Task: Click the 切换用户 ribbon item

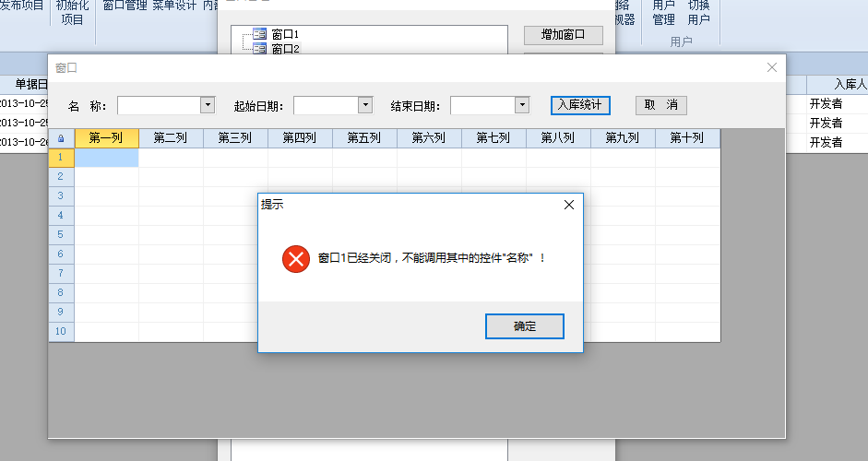Action: point(698,13)
